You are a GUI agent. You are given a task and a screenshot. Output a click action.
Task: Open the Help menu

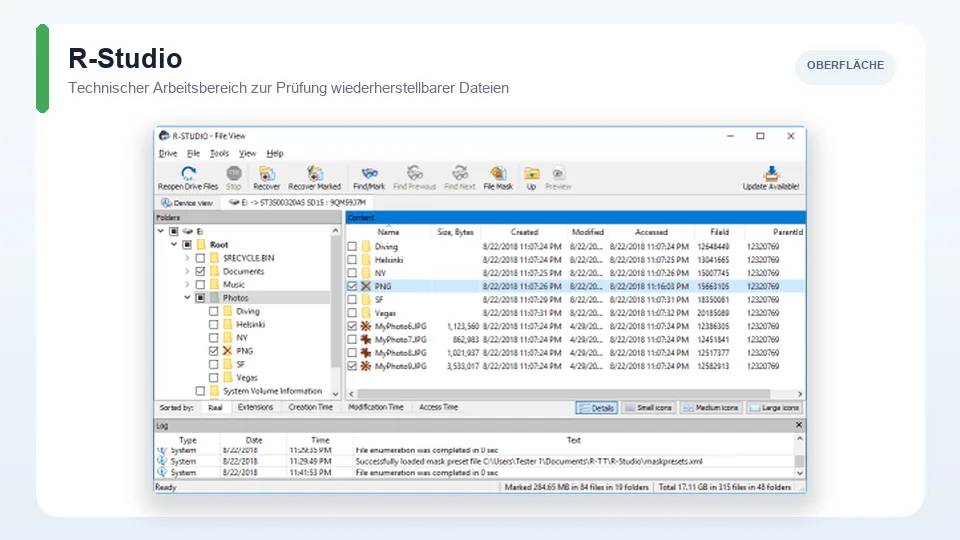coord(275,153)
